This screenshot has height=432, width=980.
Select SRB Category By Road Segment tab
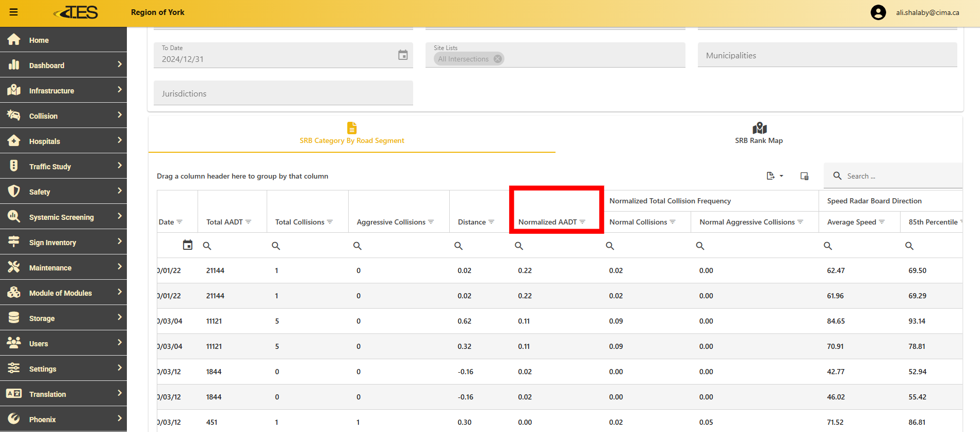coord(352,134)
